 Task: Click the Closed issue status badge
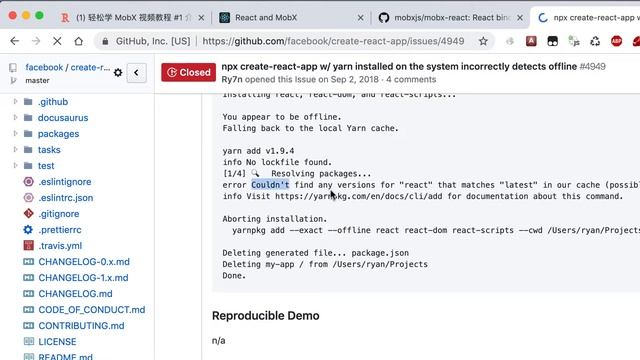[188, 73]
